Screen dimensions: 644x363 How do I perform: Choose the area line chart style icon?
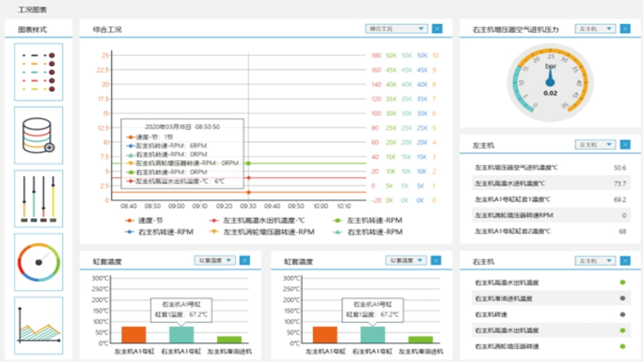pos(38,325)
